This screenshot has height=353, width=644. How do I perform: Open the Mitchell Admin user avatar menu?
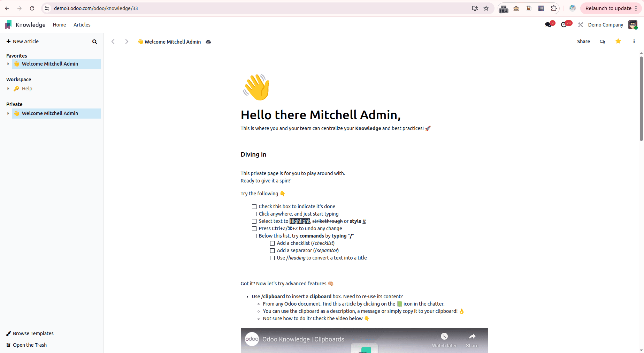[x=633, y=25]
